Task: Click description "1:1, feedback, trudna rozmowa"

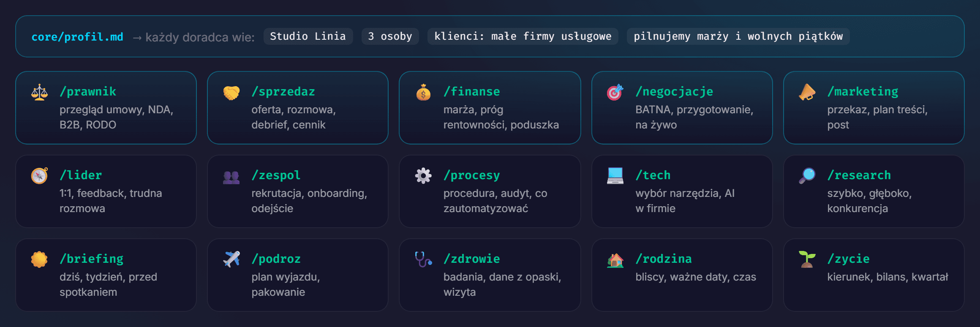Action: tap(111, 201)
